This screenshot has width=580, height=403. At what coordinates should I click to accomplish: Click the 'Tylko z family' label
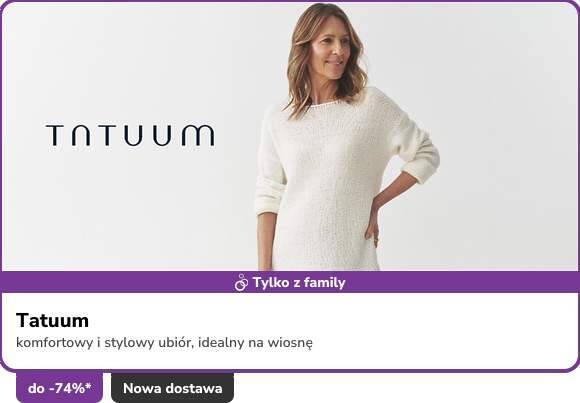299,283
